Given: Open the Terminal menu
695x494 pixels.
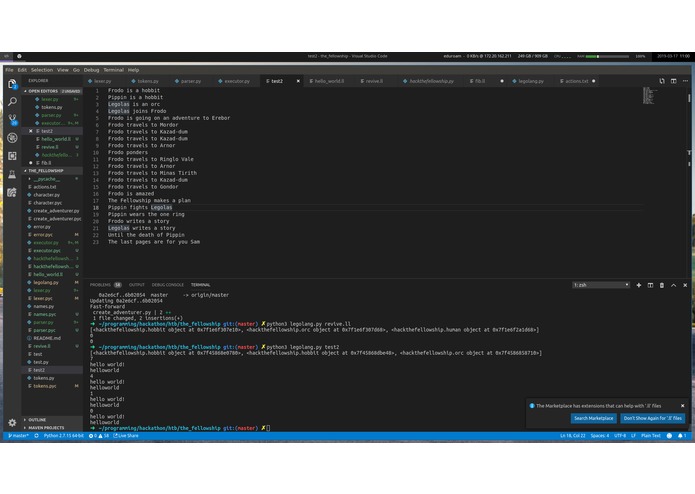Looking at the screenshot, I should pos(113,70).
